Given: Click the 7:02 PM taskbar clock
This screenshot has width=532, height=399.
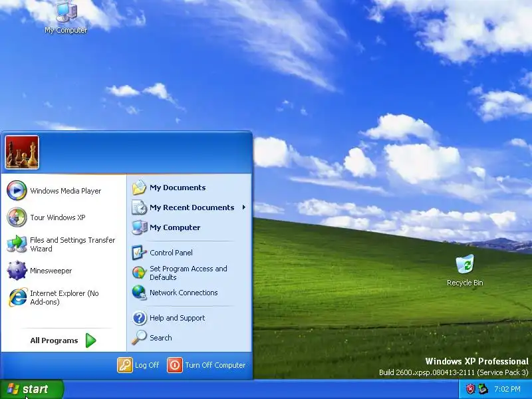Looking at the screenshot, I should [x=507, y=389].
